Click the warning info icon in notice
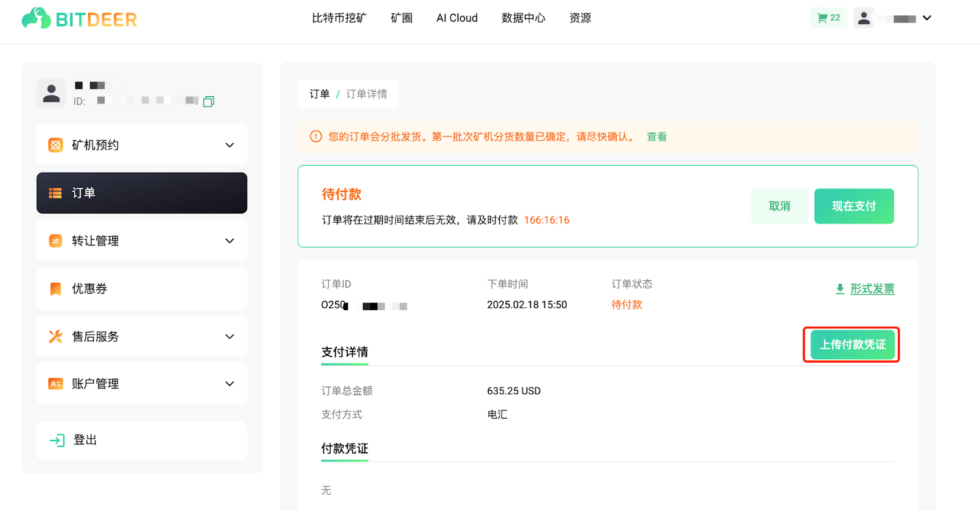 click(x=316, y=136)
